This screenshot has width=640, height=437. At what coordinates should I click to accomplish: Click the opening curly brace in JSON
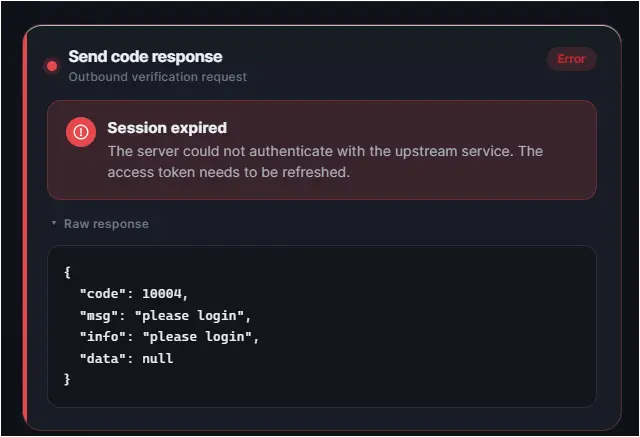pyautogui.click(x=67, y=272)
